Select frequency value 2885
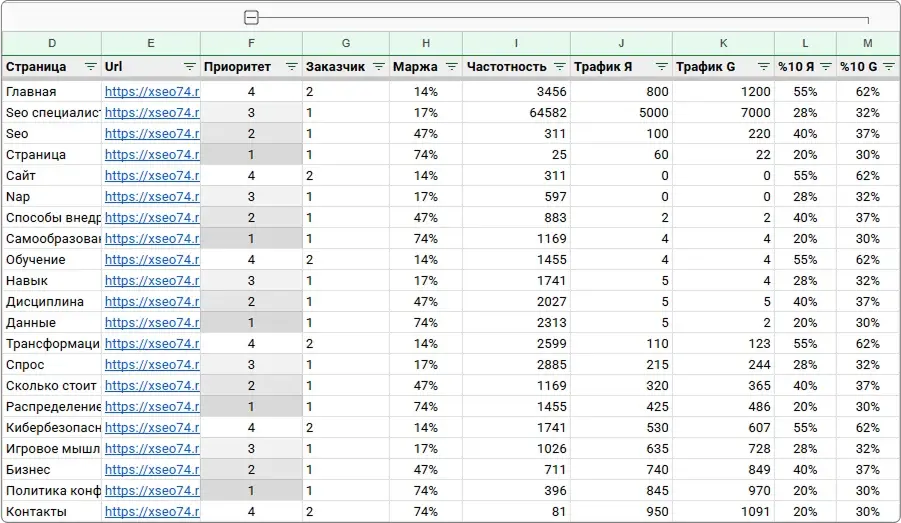The image size is (901, 523). tap(516, 364)
